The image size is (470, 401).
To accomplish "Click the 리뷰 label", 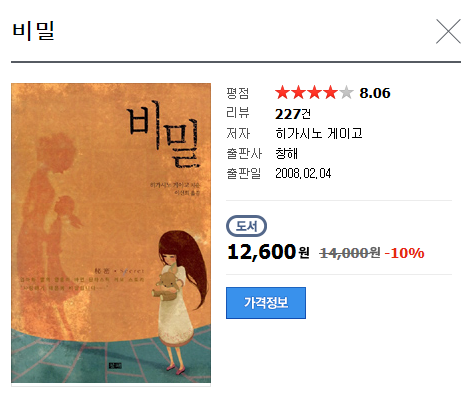I will pyautogui.click(x=237, y=113).
